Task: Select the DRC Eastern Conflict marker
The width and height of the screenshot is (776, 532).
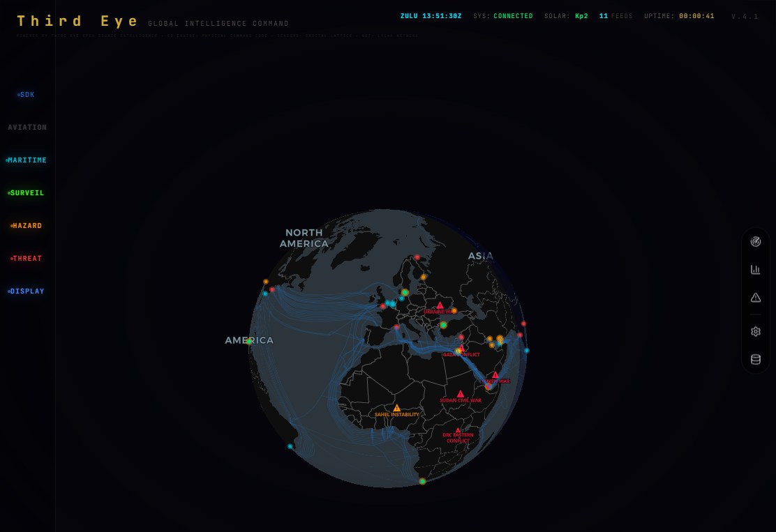Action: click(x=458, y=431)
